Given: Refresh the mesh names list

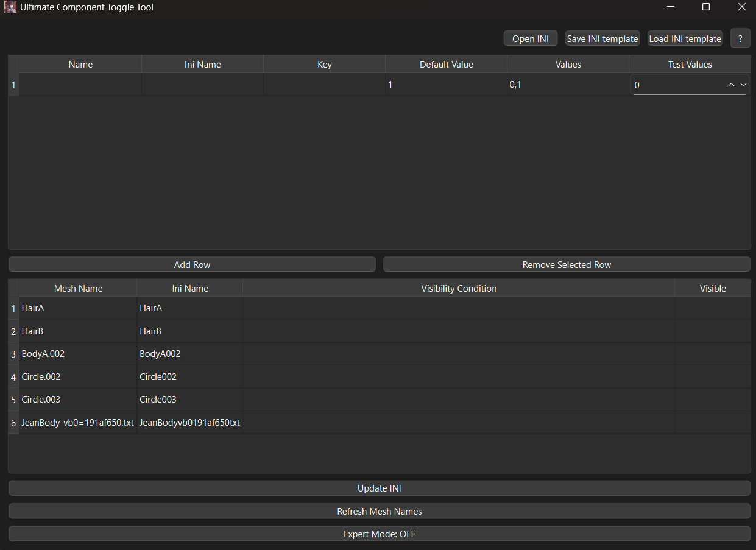Looking at the screenshot, I should pyautogui.click(x=379, y=511).
